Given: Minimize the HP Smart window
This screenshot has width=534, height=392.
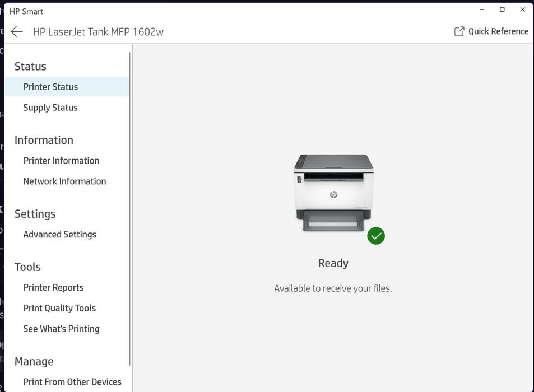Looking at the screenshot, I should pyautogui.click(x=482, y=10).
